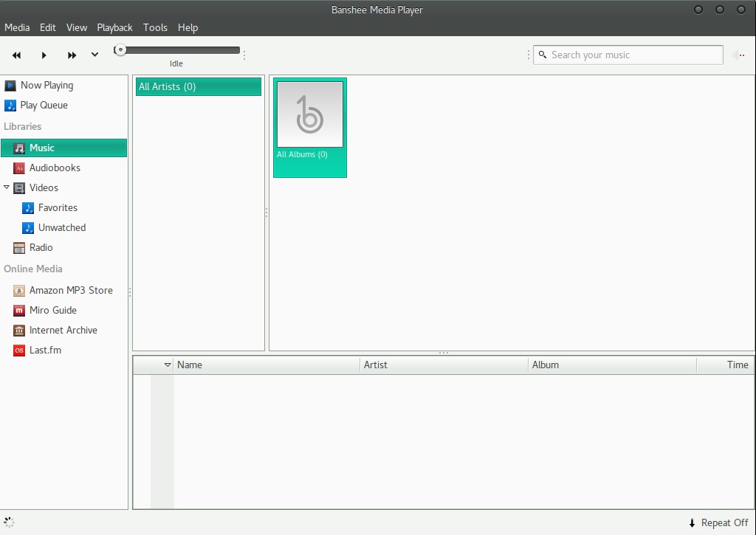Select Play Queue label in sidebar

click(44, 106)
